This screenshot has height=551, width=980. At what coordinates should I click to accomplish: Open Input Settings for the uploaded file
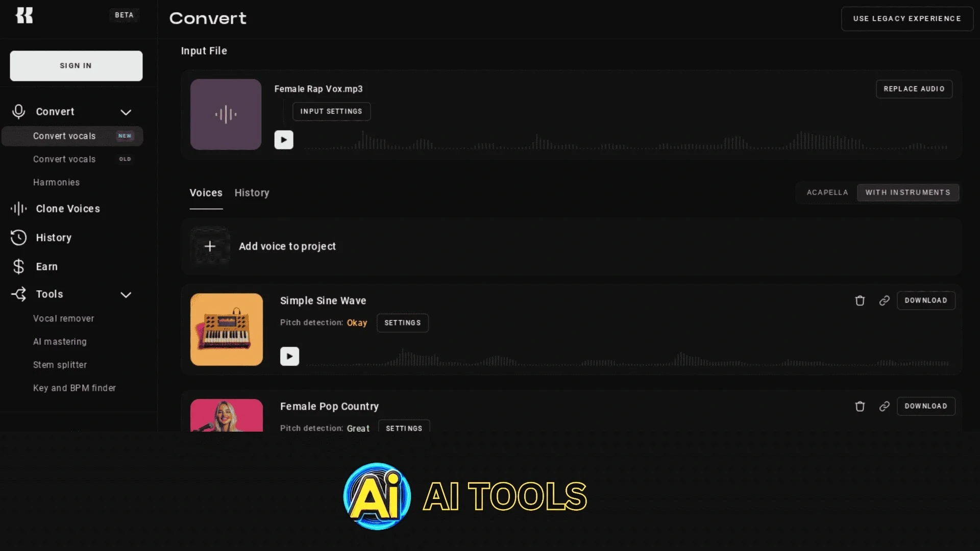pos(331,111)
